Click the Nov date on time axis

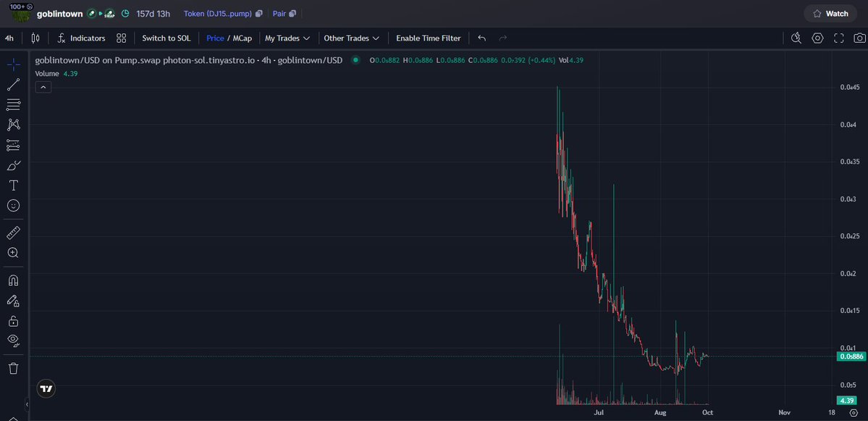(784, 413)
